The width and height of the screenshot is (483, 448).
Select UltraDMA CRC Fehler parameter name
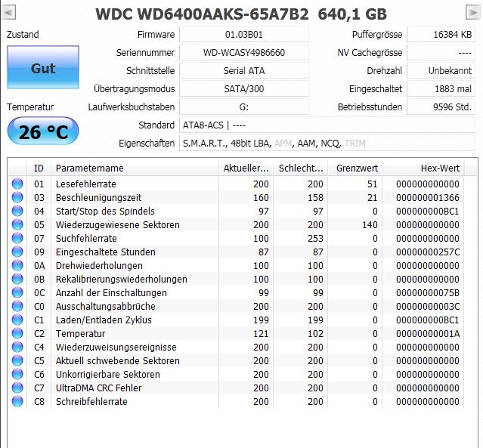click(x=98, y=388)
